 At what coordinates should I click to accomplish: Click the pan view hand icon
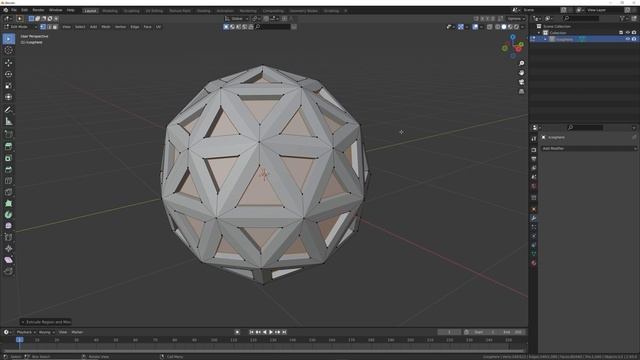(x=521, y=73)
